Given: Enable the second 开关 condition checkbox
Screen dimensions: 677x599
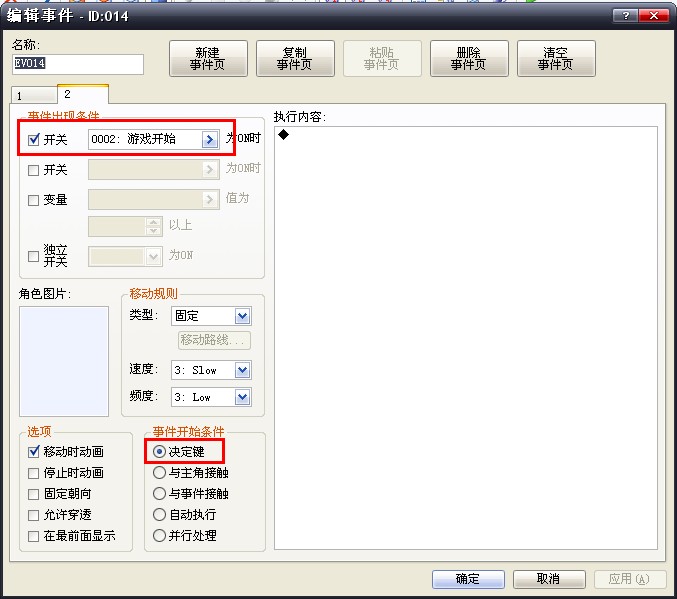Looking at the screenshot, I should pos(33,170).
